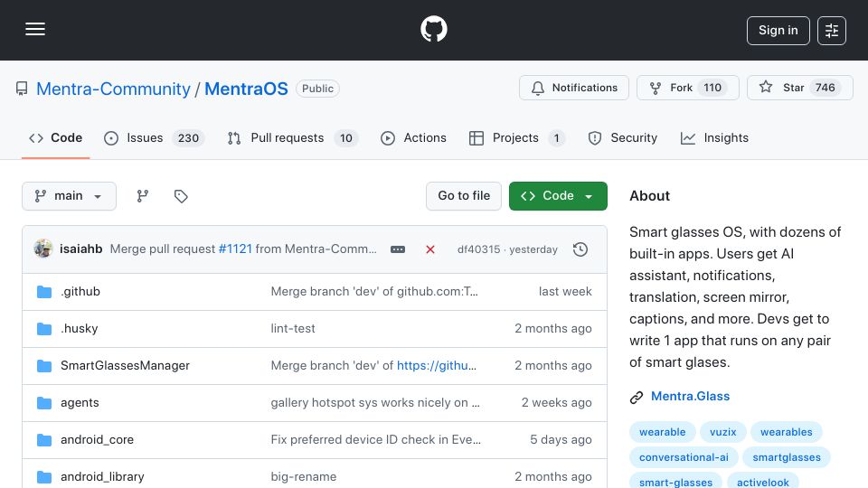868x488 pixels.
Task: Go to the GitHub homepage logo
Action: pyautogui.click(x=433, y=29)
